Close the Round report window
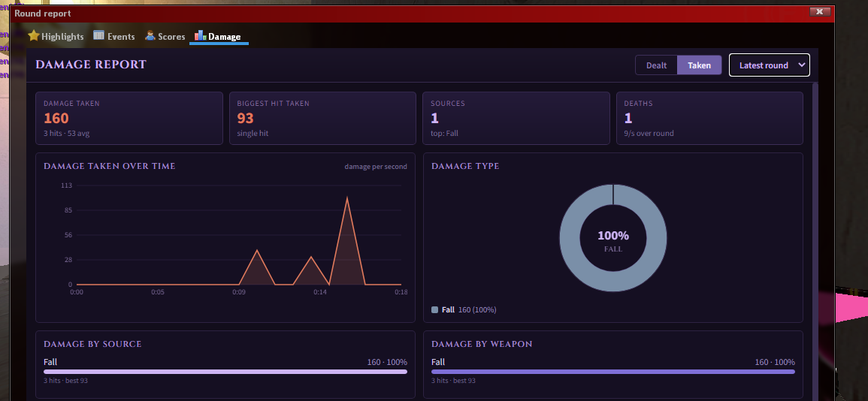The image size is (868, 401). click(x=819, y=11)
